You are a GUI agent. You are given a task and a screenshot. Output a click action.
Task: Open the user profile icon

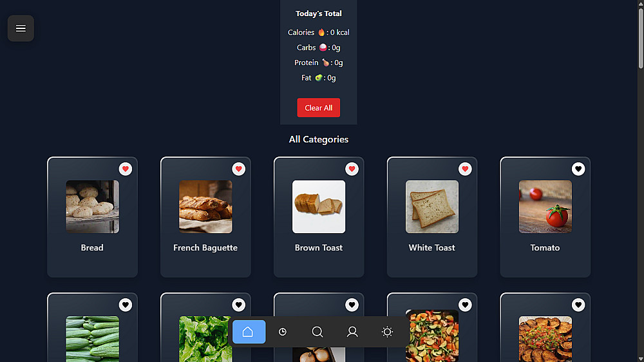[352, 332]
